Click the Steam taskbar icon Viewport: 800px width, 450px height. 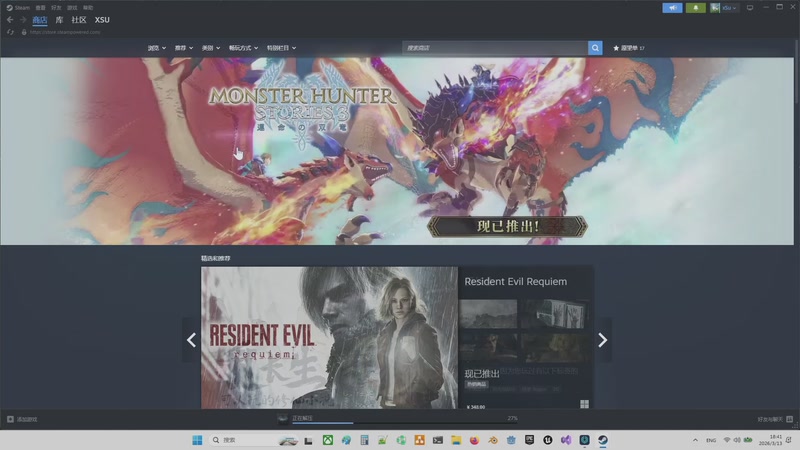(x=603, y=440)
